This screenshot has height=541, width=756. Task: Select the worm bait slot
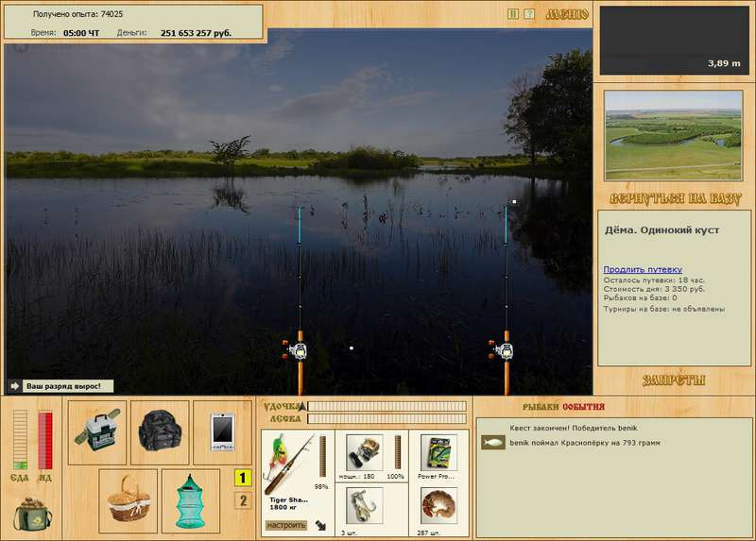click(x=438, y=506)
